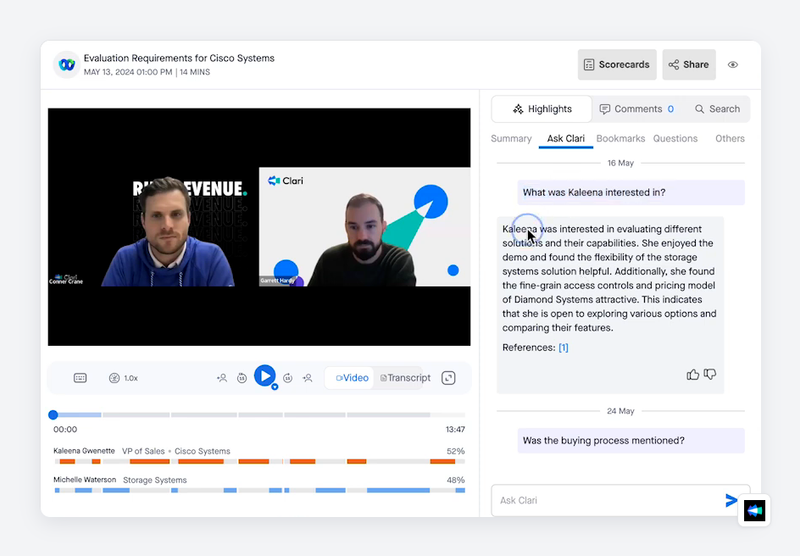Open keyboard shortcuts icon in player bar

(80, 378)
